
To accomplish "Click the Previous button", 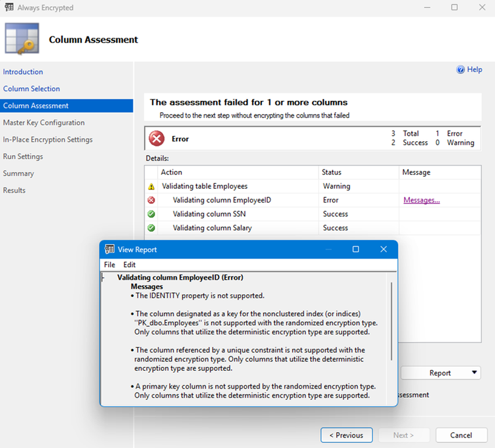I will pos(346,435).
